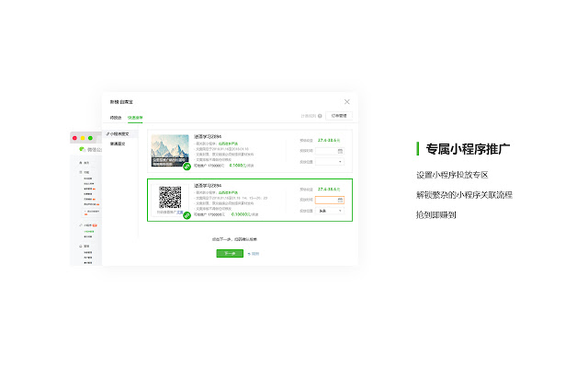
Task: Expand the 头条 position dropdown in second card
Action: (x=330, y=211)
